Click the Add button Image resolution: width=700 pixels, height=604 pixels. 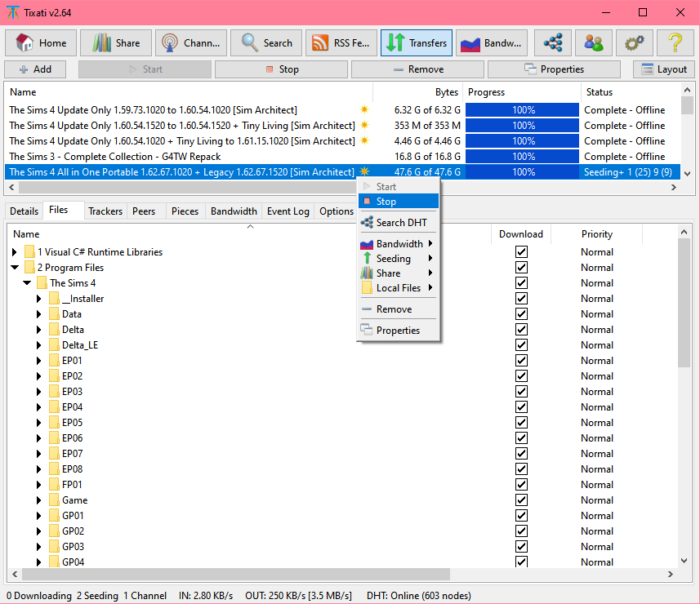35,69
